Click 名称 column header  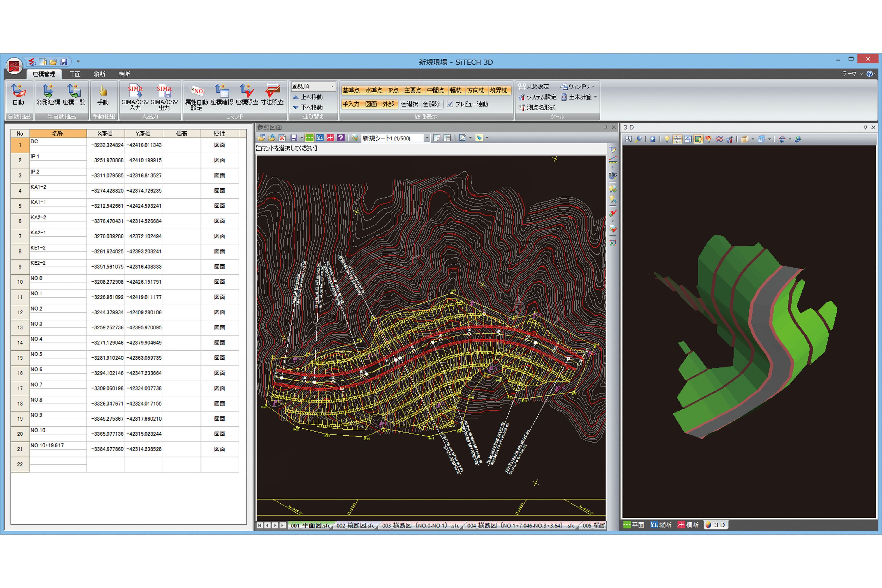58,134
